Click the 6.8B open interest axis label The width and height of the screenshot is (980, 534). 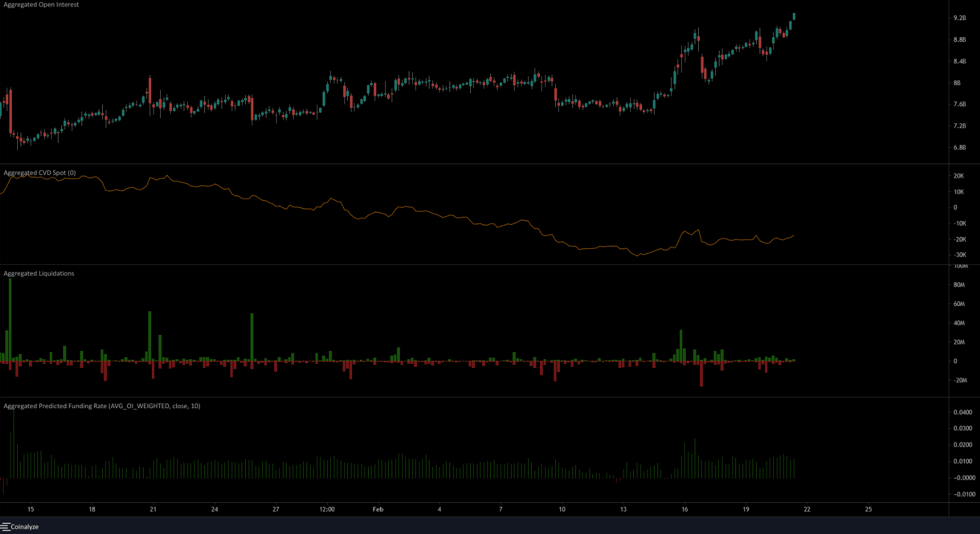[960, 148]
